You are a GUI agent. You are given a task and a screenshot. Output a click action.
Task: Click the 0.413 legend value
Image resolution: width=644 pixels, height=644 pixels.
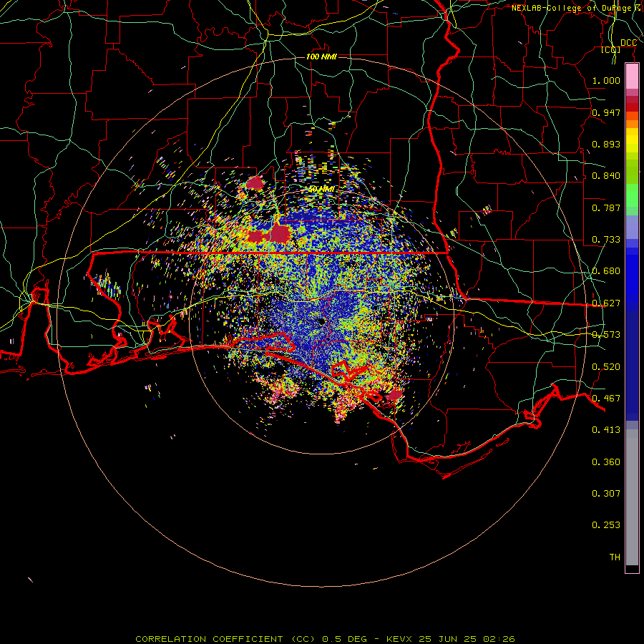coord(606,430)
